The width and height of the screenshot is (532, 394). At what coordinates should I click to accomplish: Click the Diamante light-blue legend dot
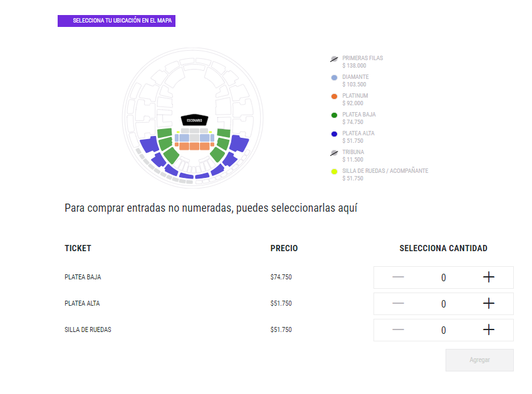point(334,78)
